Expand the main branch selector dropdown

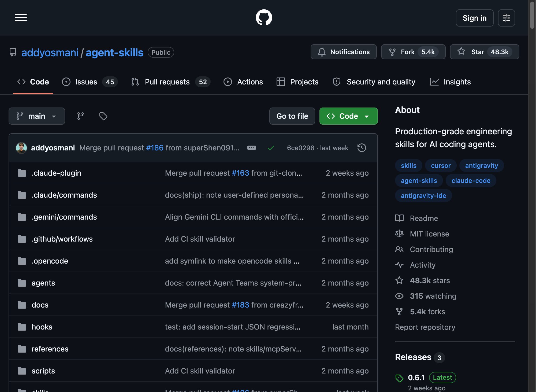(x=37, y=116)
